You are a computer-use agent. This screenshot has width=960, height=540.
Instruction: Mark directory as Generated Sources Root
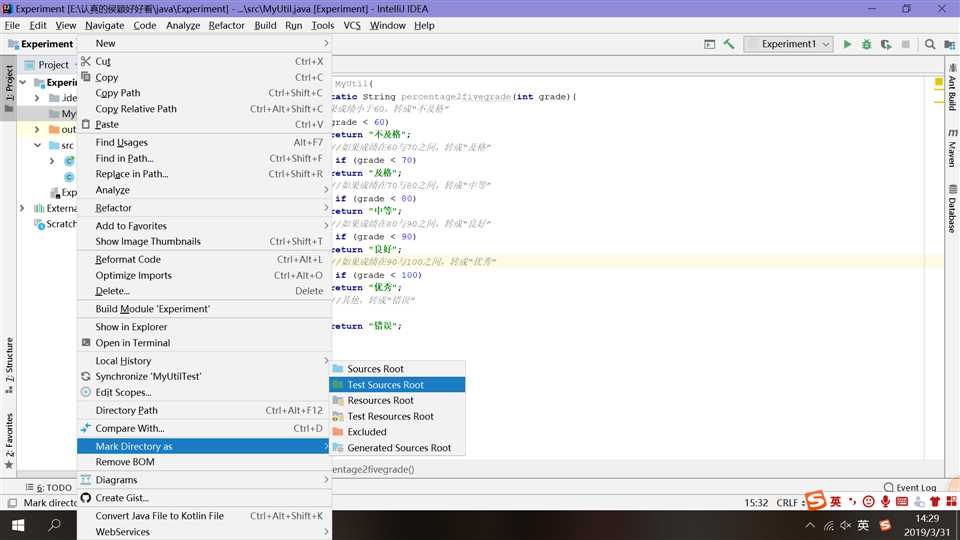397,448
